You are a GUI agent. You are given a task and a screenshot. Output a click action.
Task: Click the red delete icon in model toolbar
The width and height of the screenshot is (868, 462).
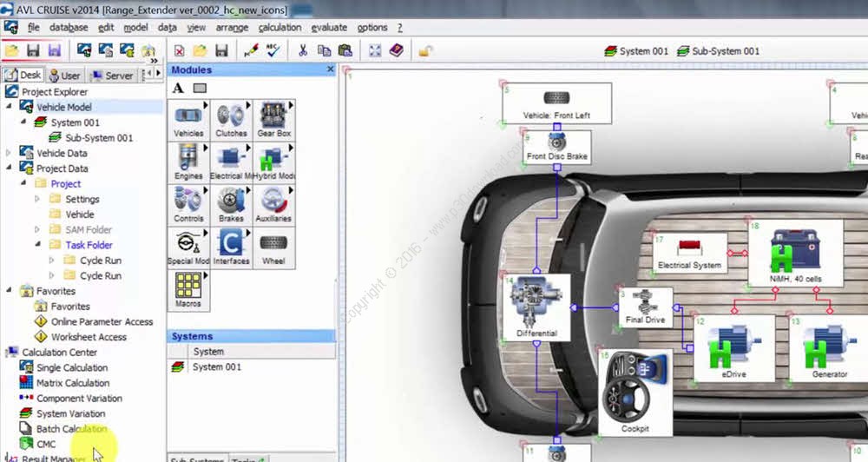(180, 51)
